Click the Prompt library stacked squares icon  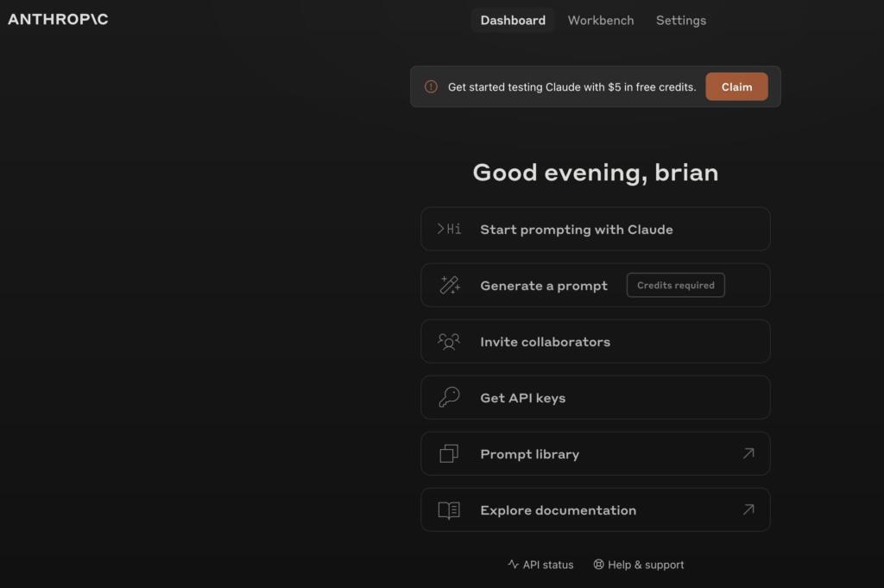click(x=449, y=453)
